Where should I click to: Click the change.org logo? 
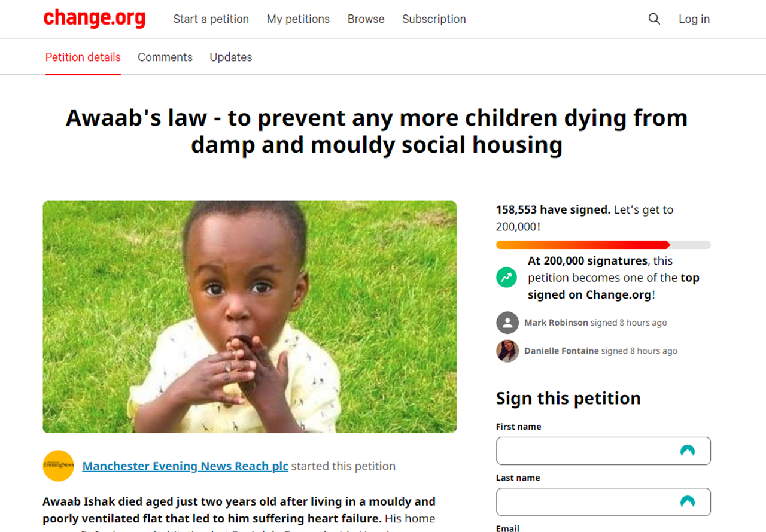95,19
